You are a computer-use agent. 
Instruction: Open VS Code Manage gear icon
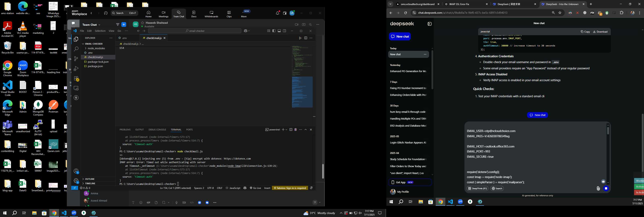point(76,181)
